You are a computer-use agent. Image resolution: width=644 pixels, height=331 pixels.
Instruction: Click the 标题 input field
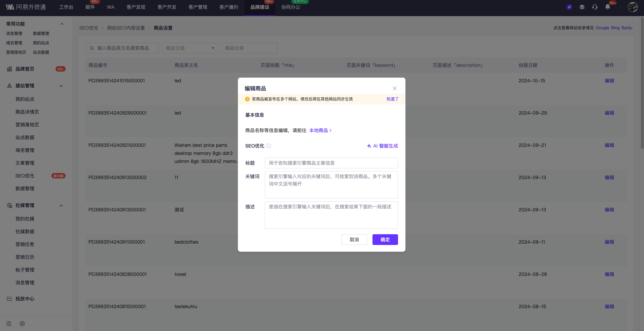331,163
